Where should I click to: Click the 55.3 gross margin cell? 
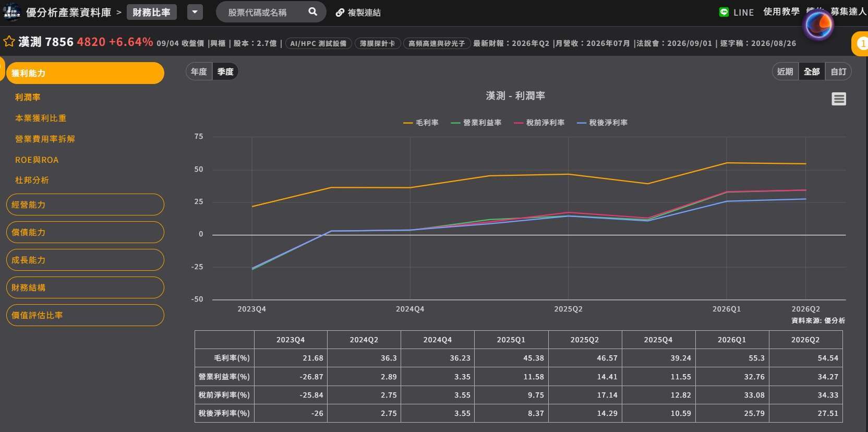point(732,358)
